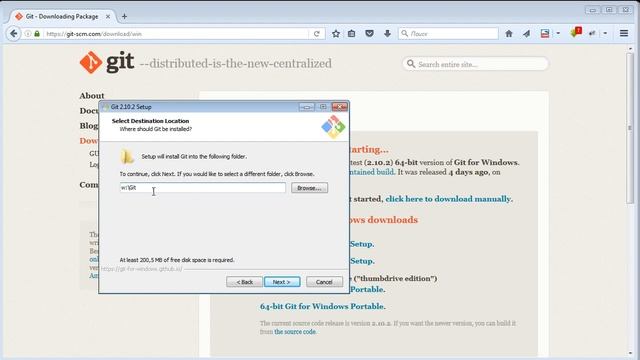Click the address bar URL field
Viewport: 640px width, 360px height.
point(176,34)
